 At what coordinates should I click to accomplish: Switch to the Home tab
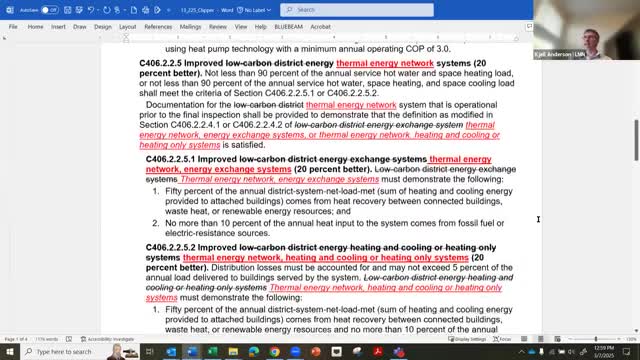(x=36, y=27)
